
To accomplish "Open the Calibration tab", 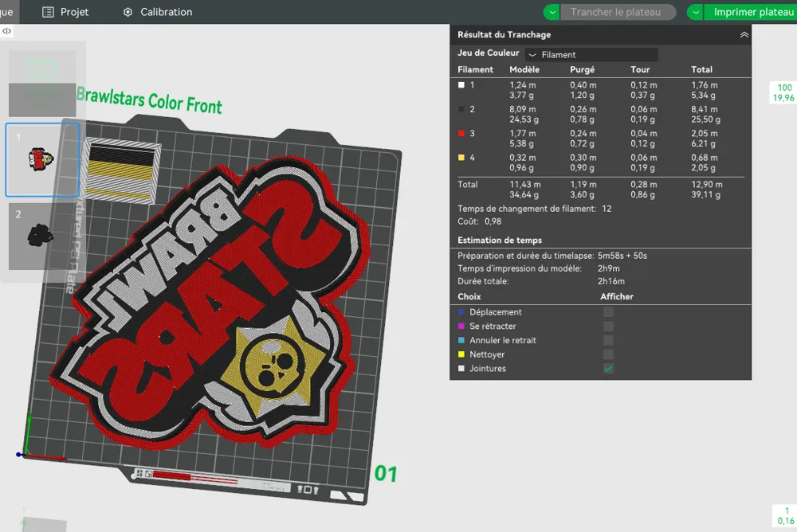I will (x=158, y=12).
